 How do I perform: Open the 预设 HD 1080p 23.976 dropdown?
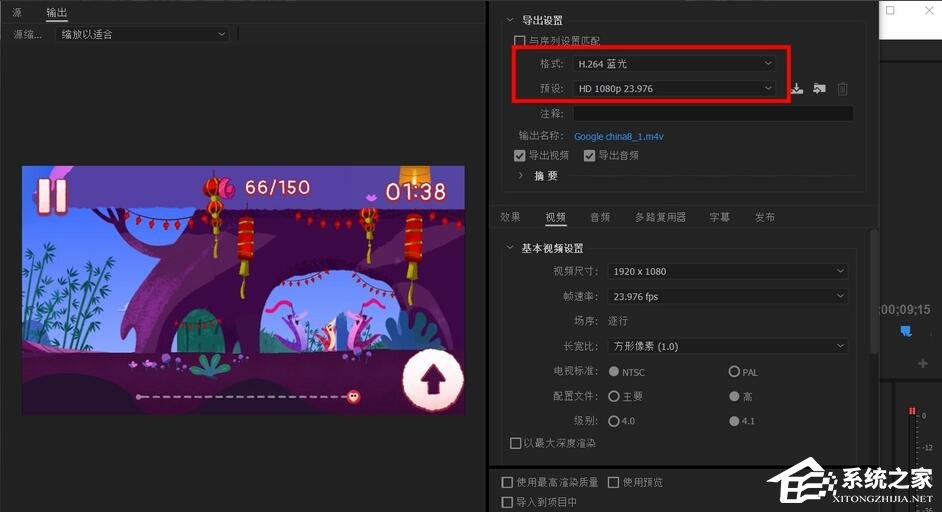pyautogui.click(x=674, y=88)
